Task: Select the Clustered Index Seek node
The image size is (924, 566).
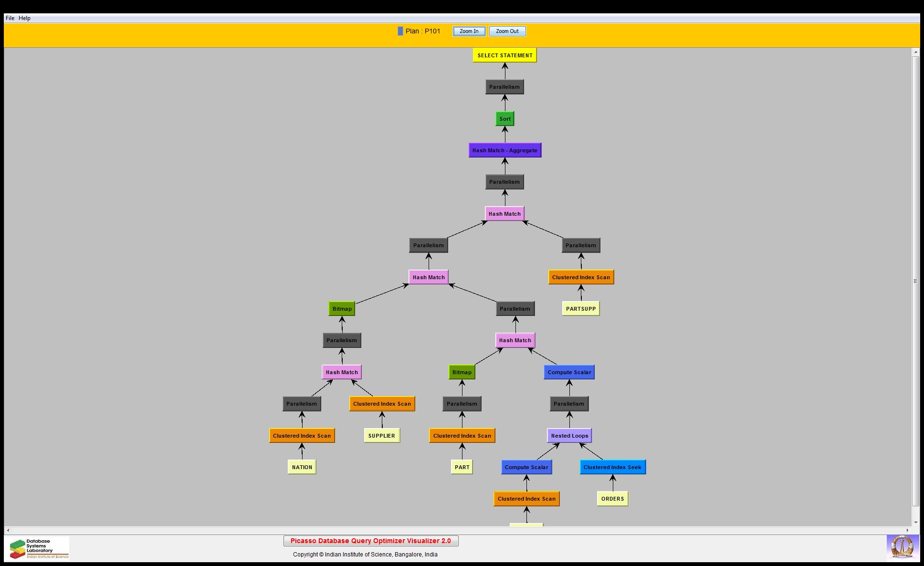Action: [612, 467]
